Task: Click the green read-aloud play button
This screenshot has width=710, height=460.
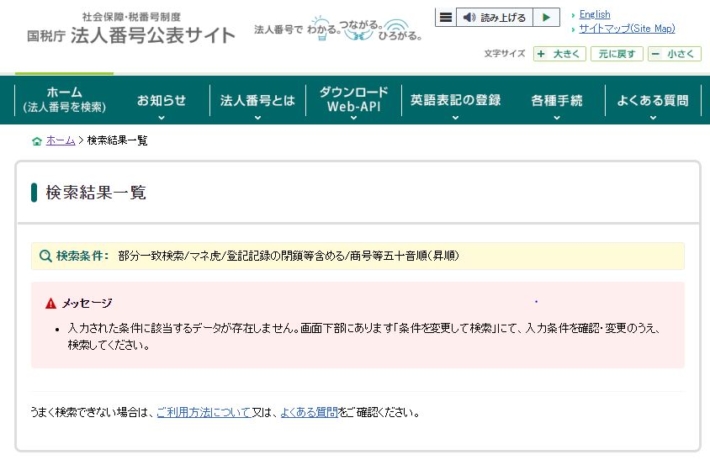Action: pos(546,18)
